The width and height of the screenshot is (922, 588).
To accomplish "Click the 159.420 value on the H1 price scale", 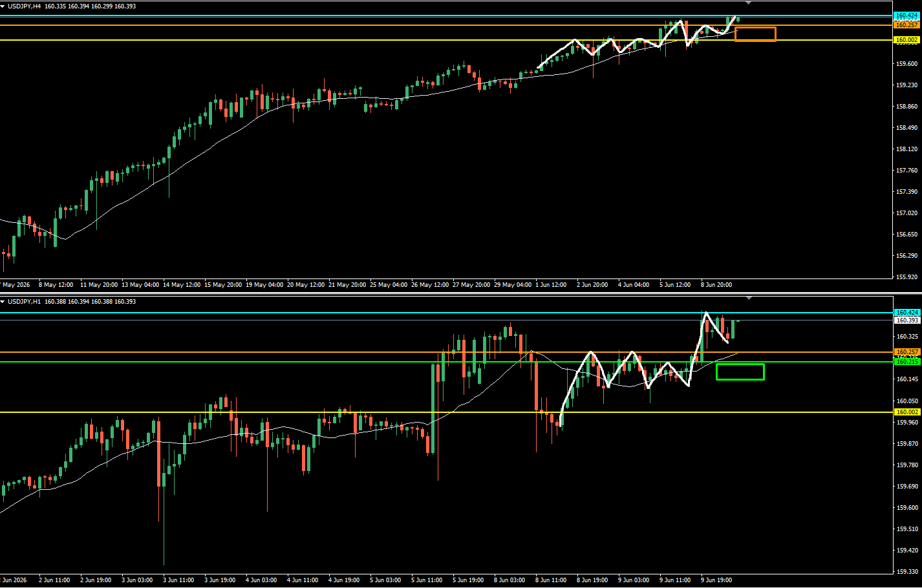I will tap(907, 551).
